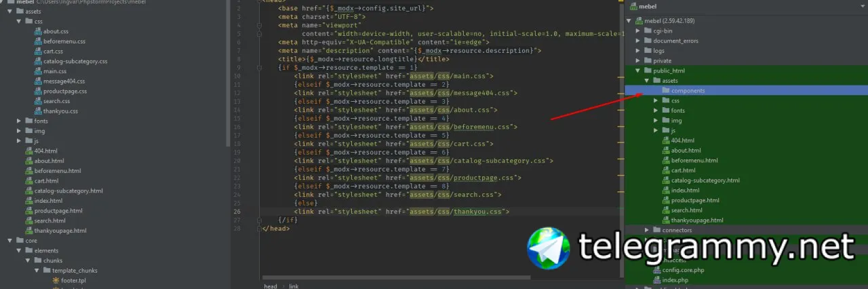Collapse public_html folder in Remote Host
The width and height of the screenshot is (868, 289).
pos(637,71)
